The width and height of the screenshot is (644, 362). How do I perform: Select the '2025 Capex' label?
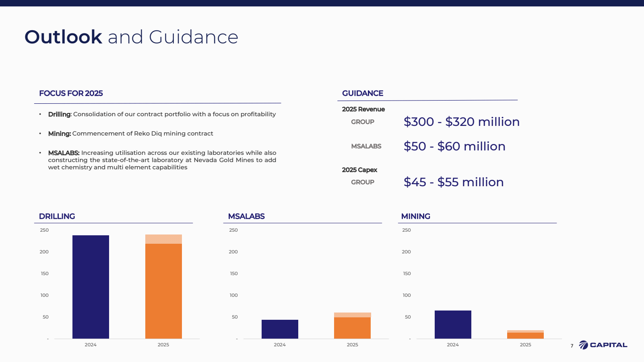pos(359,170)
